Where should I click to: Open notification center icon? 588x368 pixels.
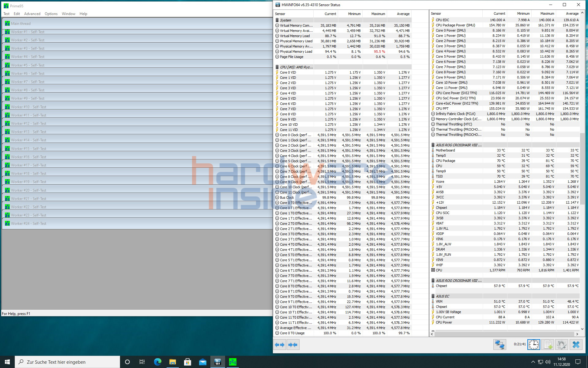[x=578, y=362]
